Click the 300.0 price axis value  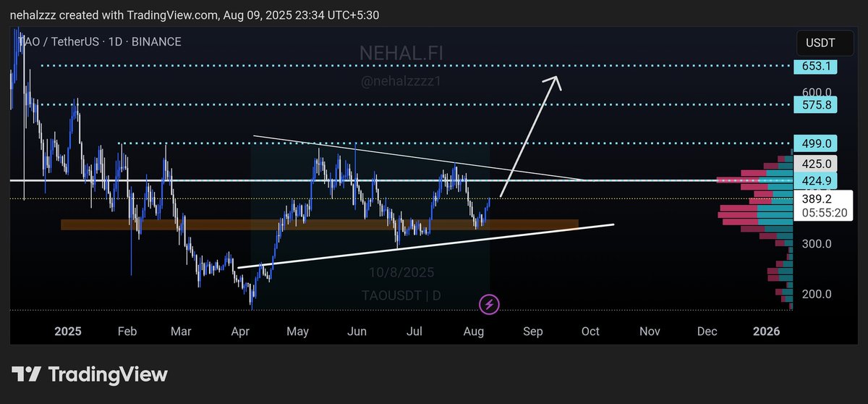pos(817,244)
